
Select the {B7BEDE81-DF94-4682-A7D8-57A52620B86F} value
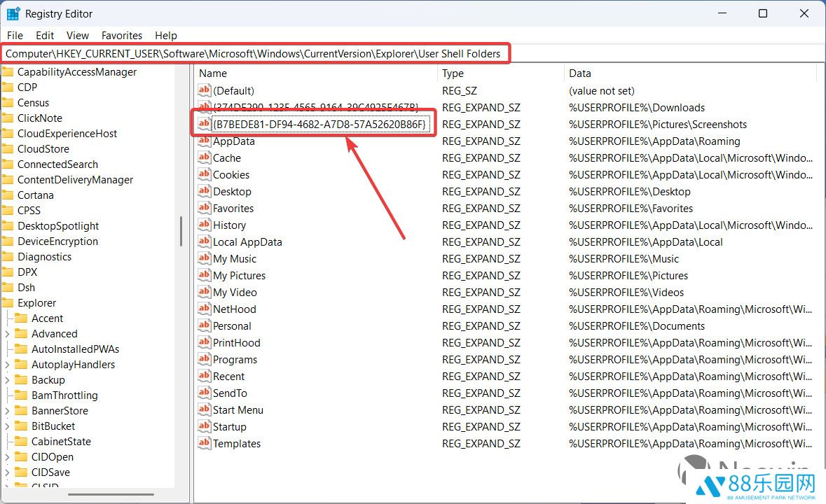(x=319, y=125)
